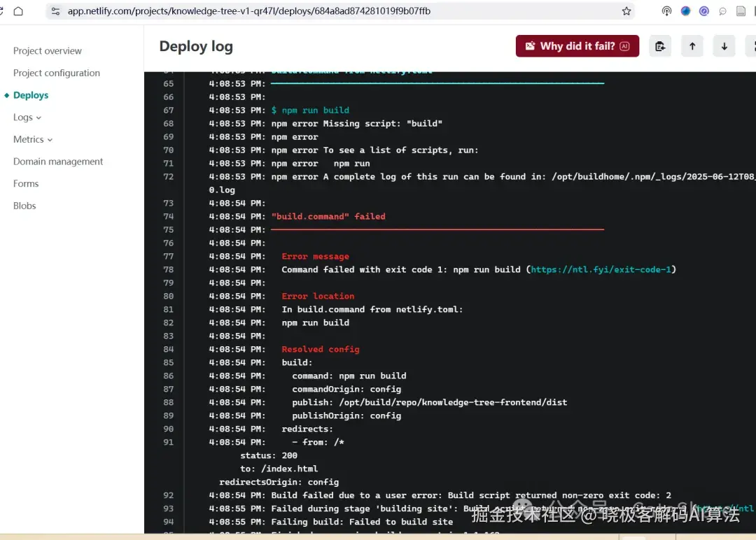The width and height of the screenshot is (756, 540).
Task: Open Forms in the sidebar
Action: click(x=26, y=183)
